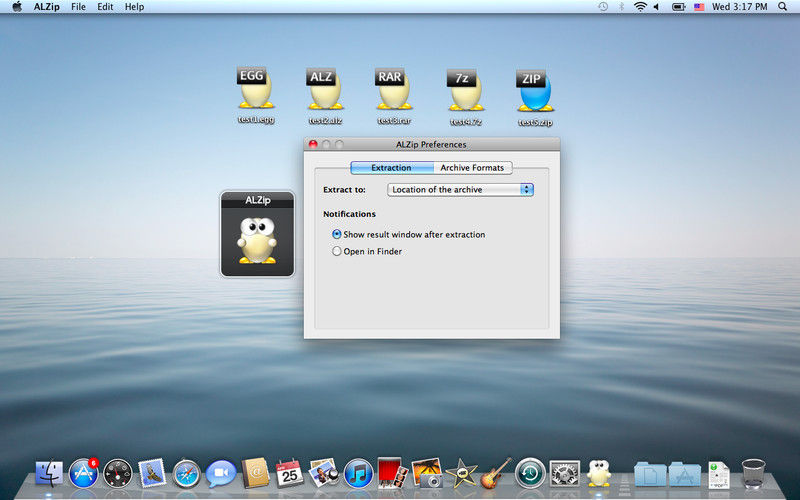Open the ALZip application menu

coord(46,7)
